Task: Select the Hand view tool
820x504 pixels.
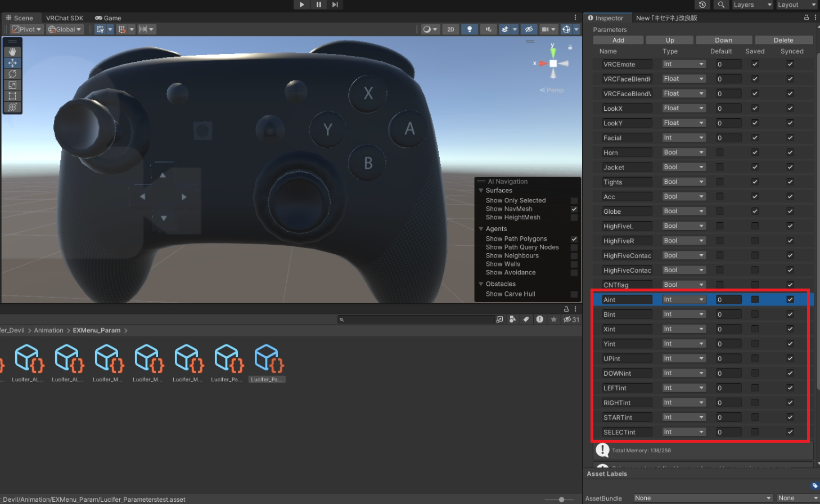Action: [12, 51]
